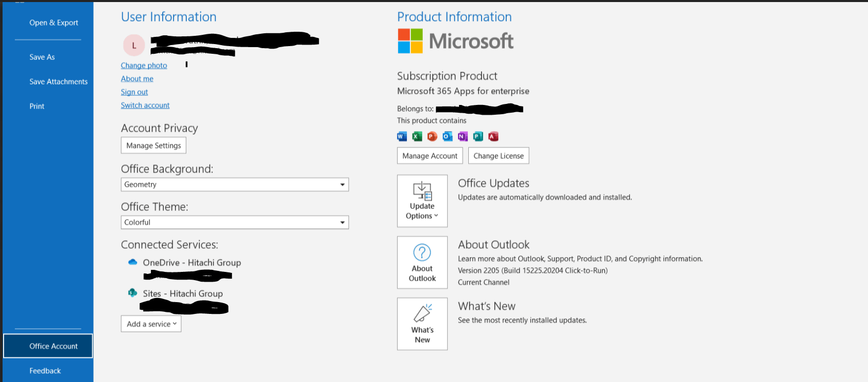Click the Switch account link
Screen dimensions: 868x382
coord(145,105)
